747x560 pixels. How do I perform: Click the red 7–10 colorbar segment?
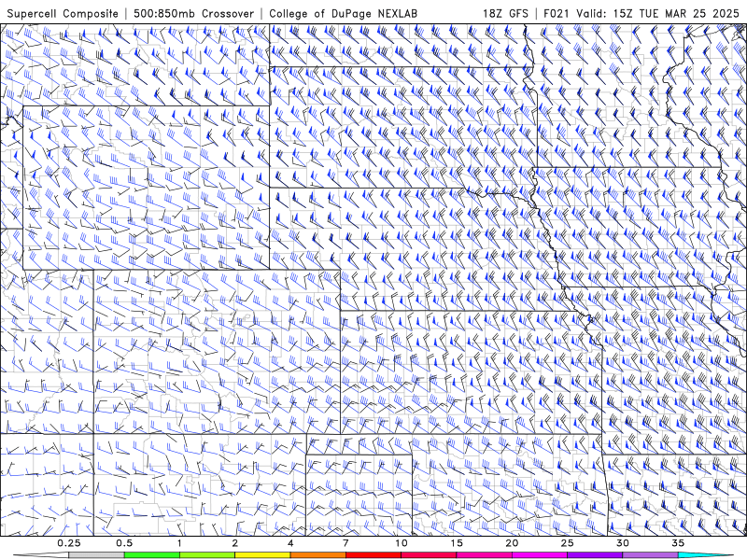click(373, 555)
